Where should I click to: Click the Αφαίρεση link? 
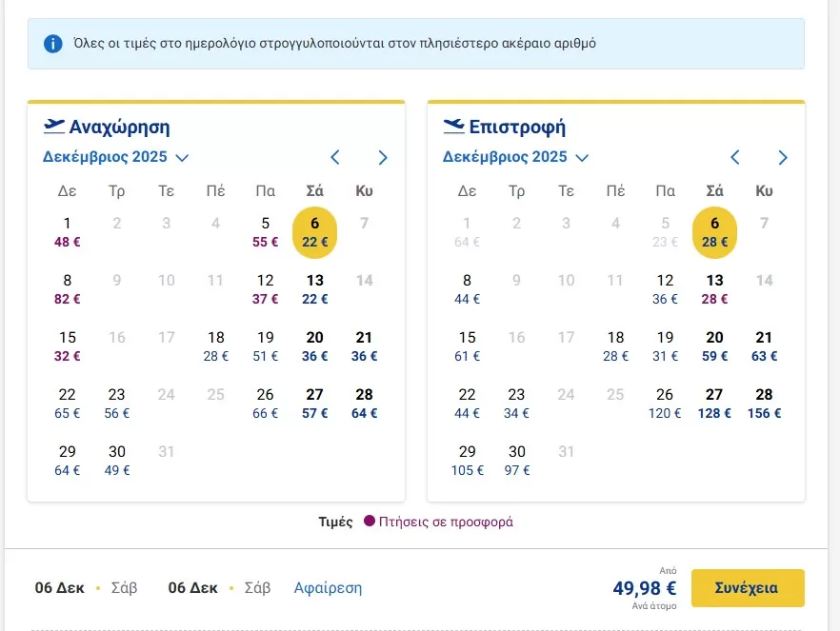(328, 588)
